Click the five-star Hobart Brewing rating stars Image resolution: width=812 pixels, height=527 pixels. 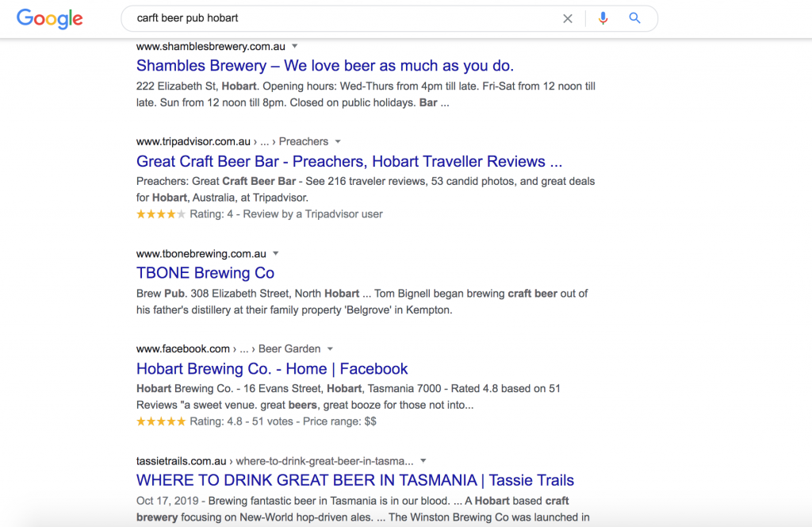(x=160, y=421)
